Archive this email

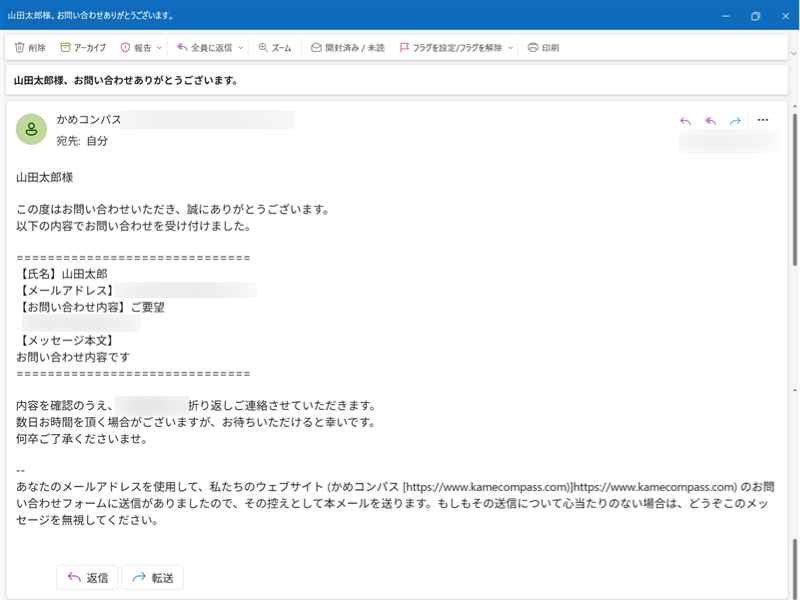pos(83,47)
